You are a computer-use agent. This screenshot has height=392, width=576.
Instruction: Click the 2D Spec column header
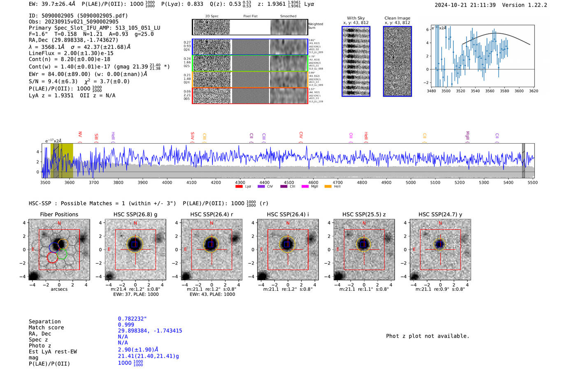(212, 16)
